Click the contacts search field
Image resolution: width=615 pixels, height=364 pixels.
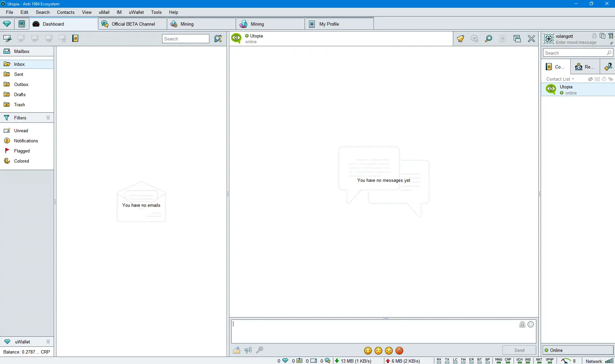pyautogui.click(x=578, y=53)
